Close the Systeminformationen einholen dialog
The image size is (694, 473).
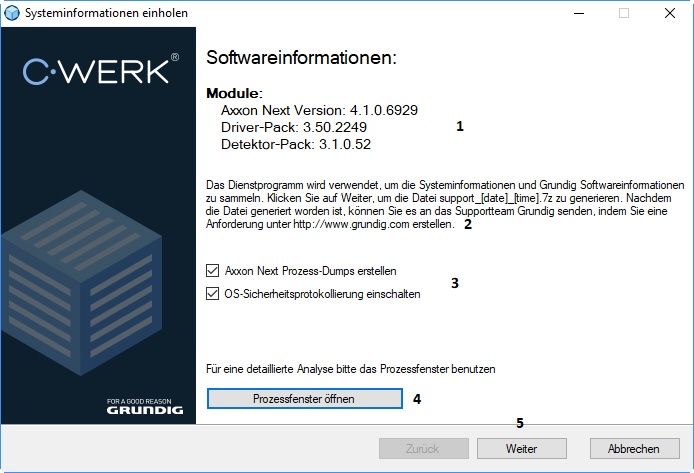click(x=670, y=13)
